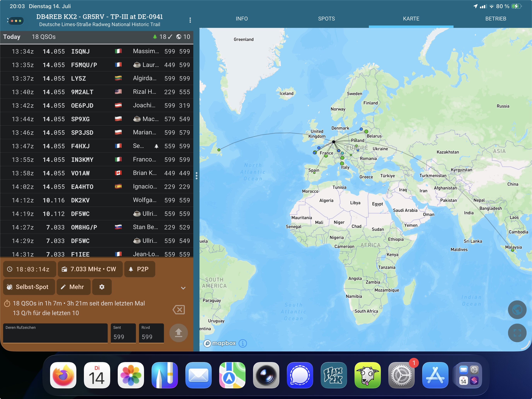Image resolution: width=532 pixels, height=399 pixels.
Task: Switch to the SPOTS tab
Action: click(x=326, y=19)
